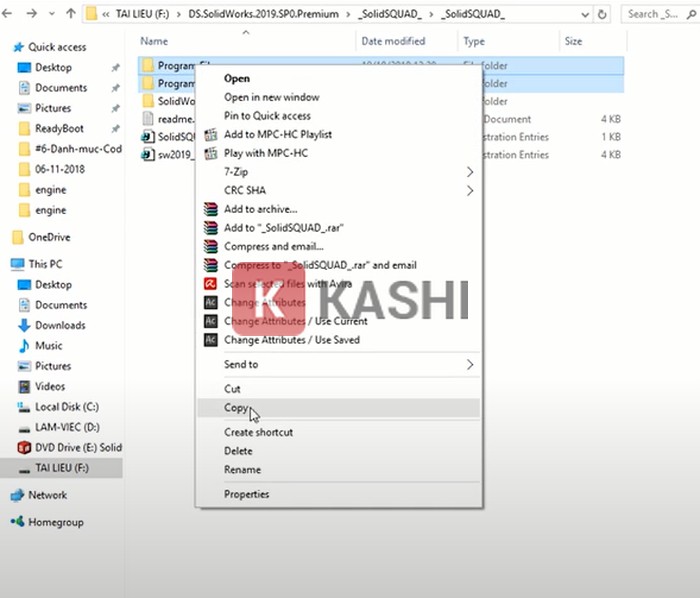Open Downloads under This PC
This screenshot has width=700, height=598.
click(x=60, y=325)
